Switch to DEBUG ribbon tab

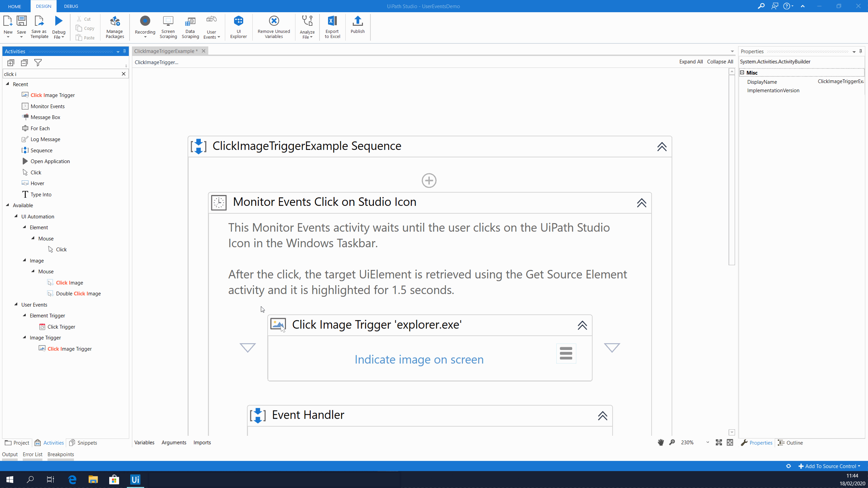(x=71, y=6)
